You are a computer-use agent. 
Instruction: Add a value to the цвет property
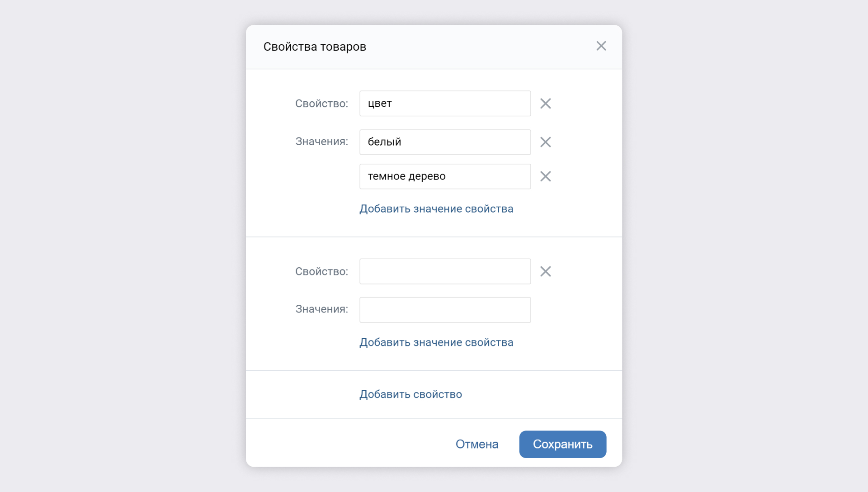point(436,209)
